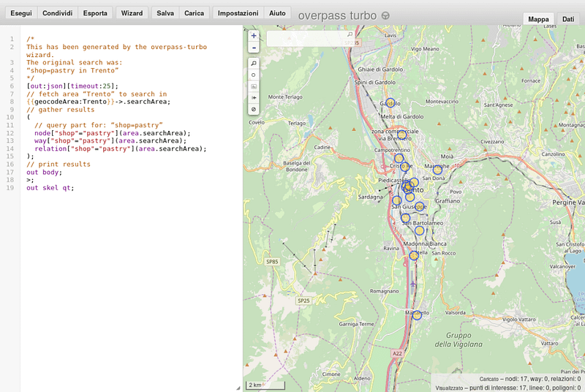The width and height of the screenshot is (585, 392).
Task: Click the clear data overlay map control
Action: pos(254,109)
